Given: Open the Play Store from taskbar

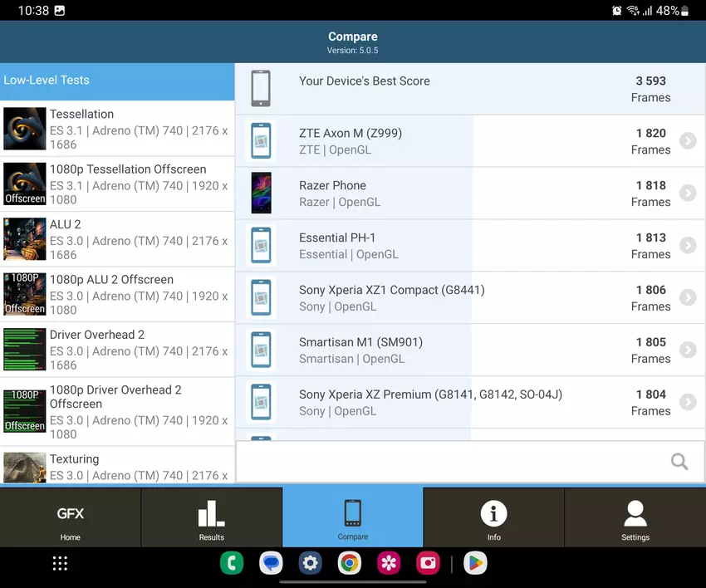Looking at the screenshot, I should (475, 563).
